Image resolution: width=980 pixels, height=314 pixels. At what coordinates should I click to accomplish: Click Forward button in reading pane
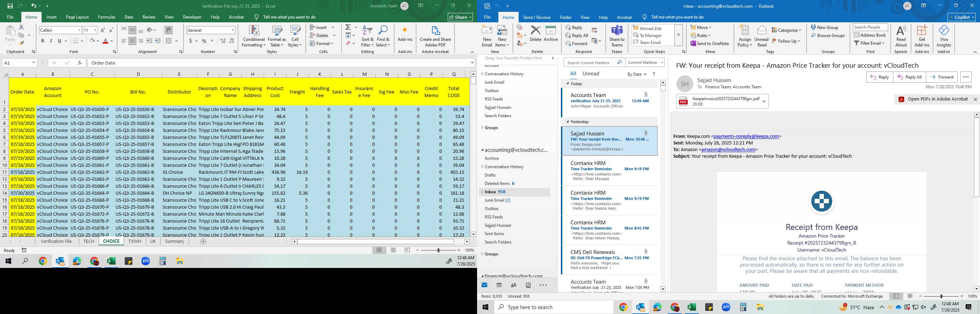942,77
